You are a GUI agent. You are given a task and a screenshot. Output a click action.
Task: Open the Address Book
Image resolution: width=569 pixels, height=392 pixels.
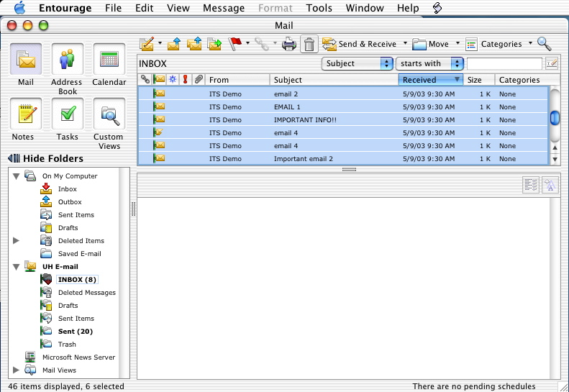tap(68, 59)
